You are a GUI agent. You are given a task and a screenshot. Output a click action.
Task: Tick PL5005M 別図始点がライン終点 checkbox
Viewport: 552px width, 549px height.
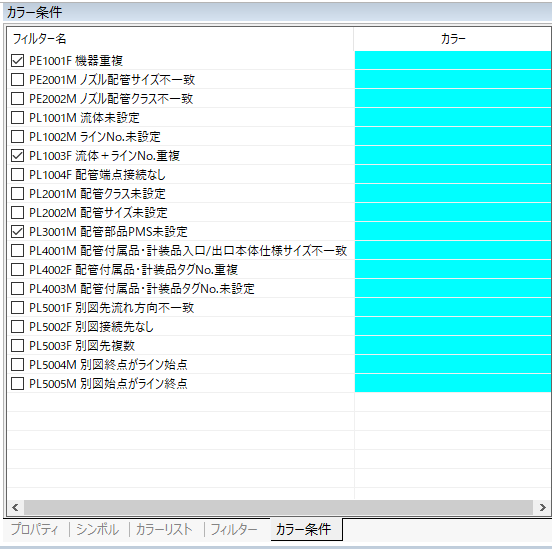17,383
